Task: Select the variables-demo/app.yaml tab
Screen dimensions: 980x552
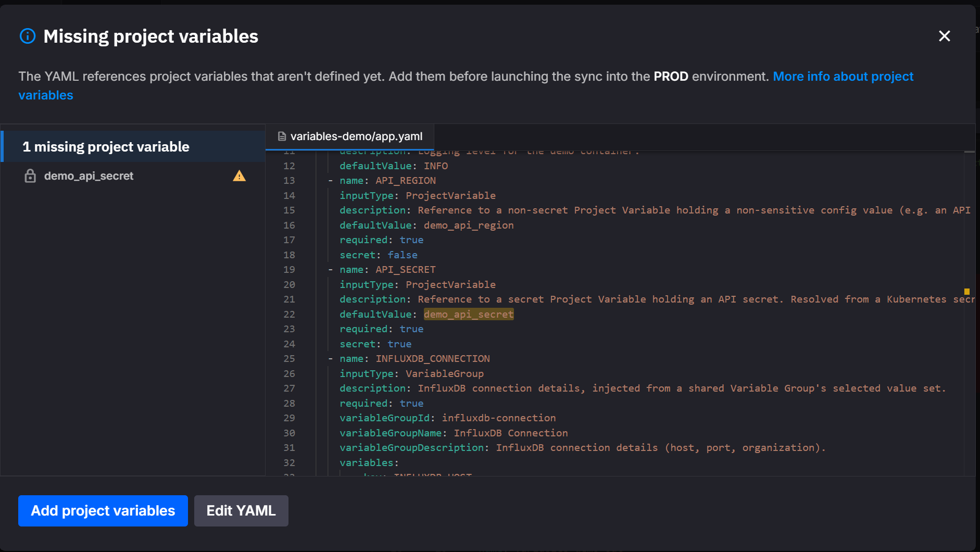Action: pos(350,136)
